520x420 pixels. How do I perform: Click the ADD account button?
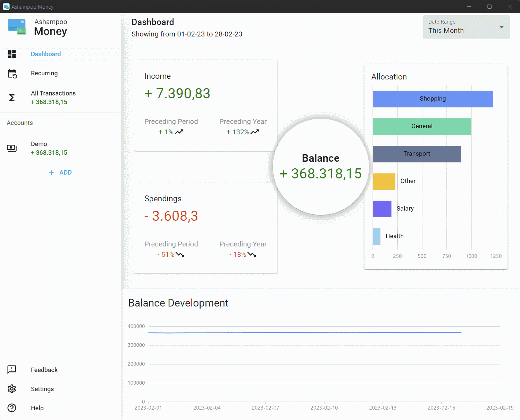[x=60, y=172]
